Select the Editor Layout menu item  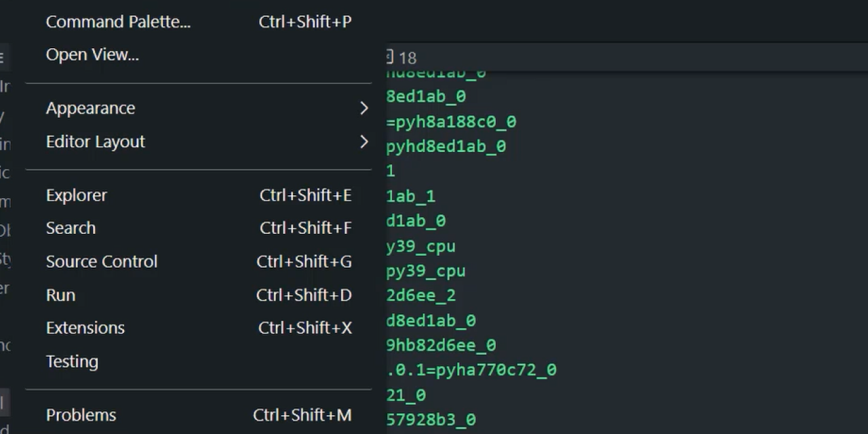point(96,142)
